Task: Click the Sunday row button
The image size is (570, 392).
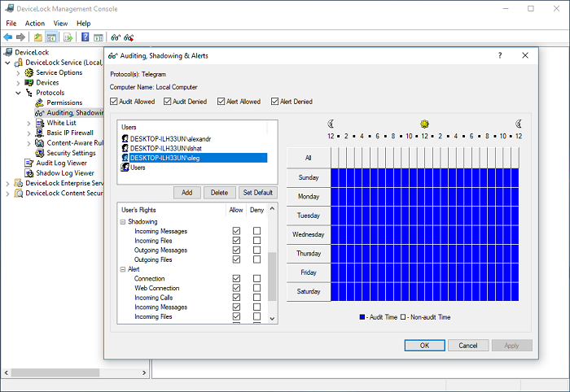Action: coord(309,177)
